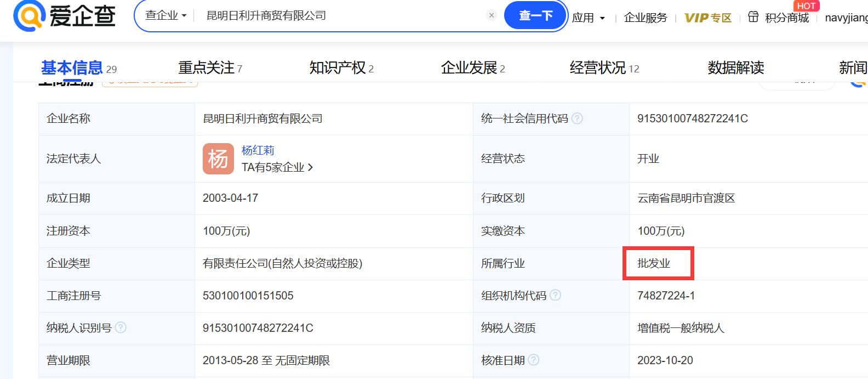Screen dimensions: 868x379
Task: Select the 云南省昆明市官渡区 region value
Action: [x=686, y=198]
